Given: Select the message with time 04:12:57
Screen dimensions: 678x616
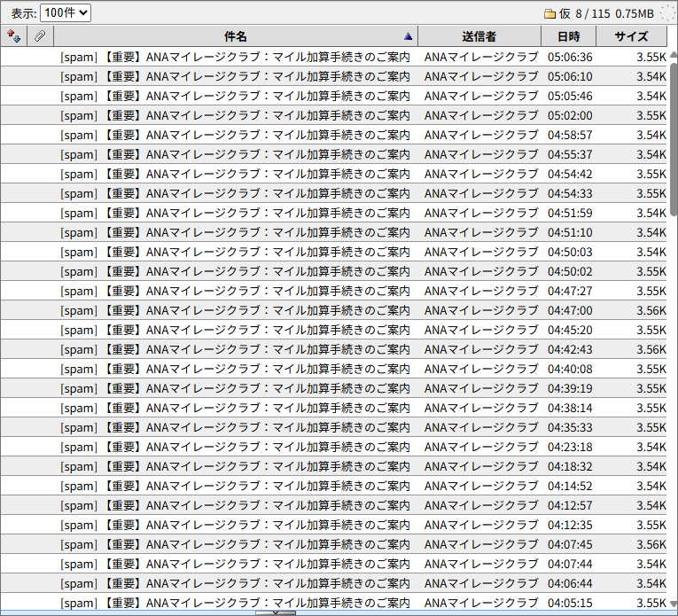Looking at the screenshot, I should pos(333,505).
